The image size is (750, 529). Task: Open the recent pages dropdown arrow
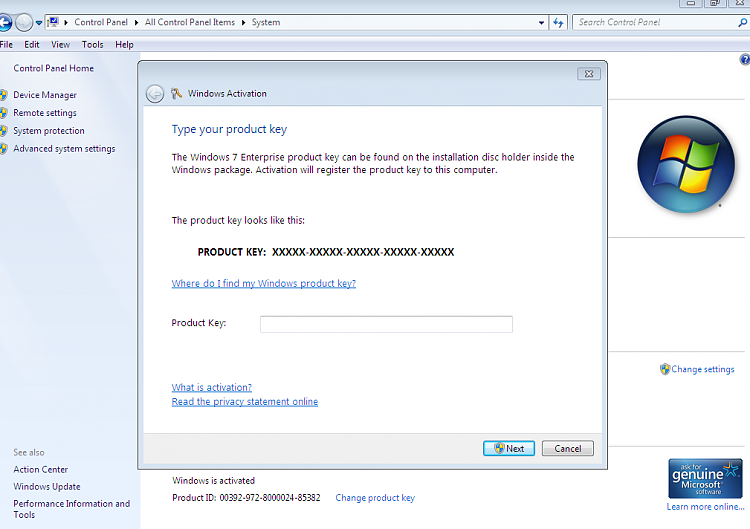tap(39, 23)
